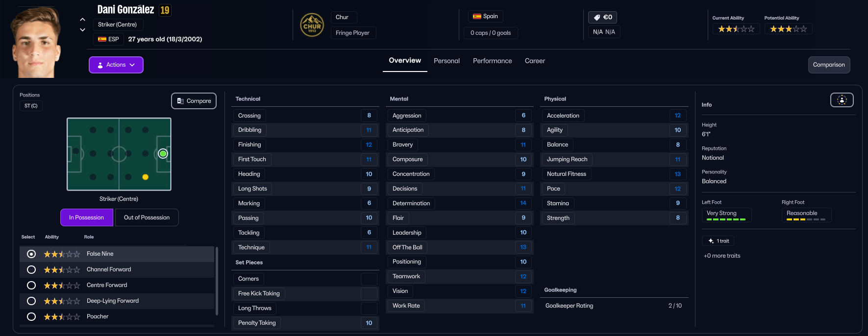Screen dimensions: 868x336
Task: Sort roles by Ability column header
Action: point(52,237)
